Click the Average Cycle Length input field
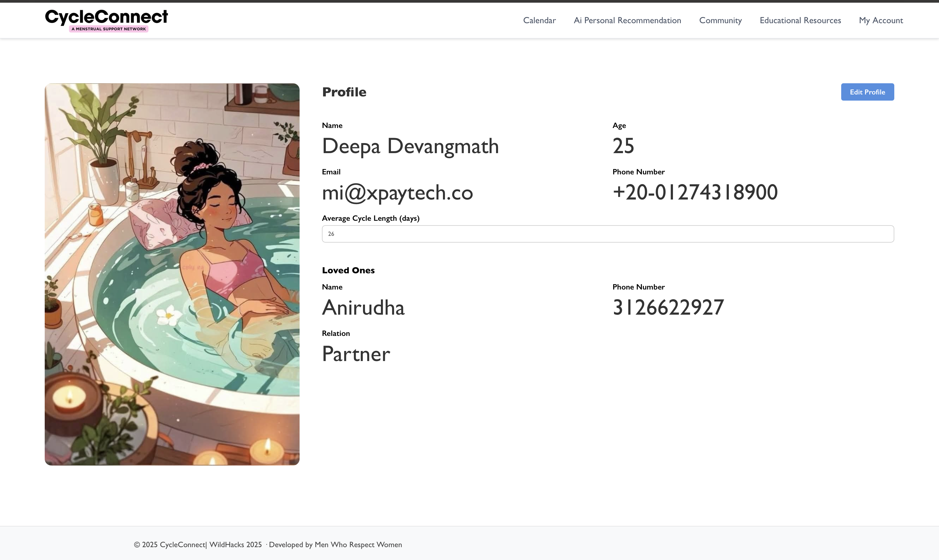939x560 pixels. point(608,234)
